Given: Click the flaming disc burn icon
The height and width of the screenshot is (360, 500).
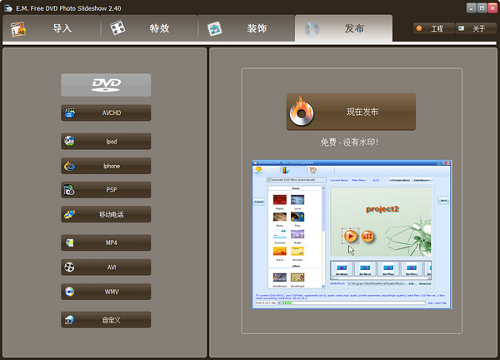Looking at the screenshot, I should (x=301, y=112).
